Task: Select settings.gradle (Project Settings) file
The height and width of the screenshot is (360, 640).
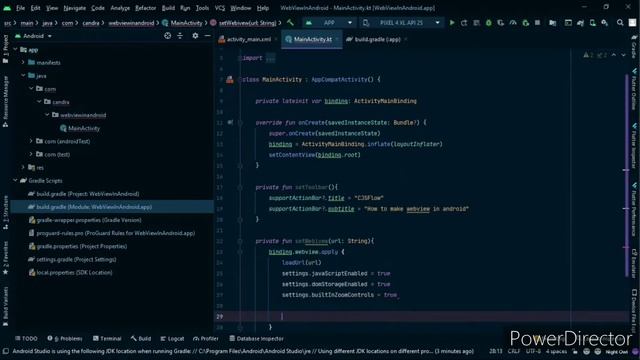Action: 72,259
